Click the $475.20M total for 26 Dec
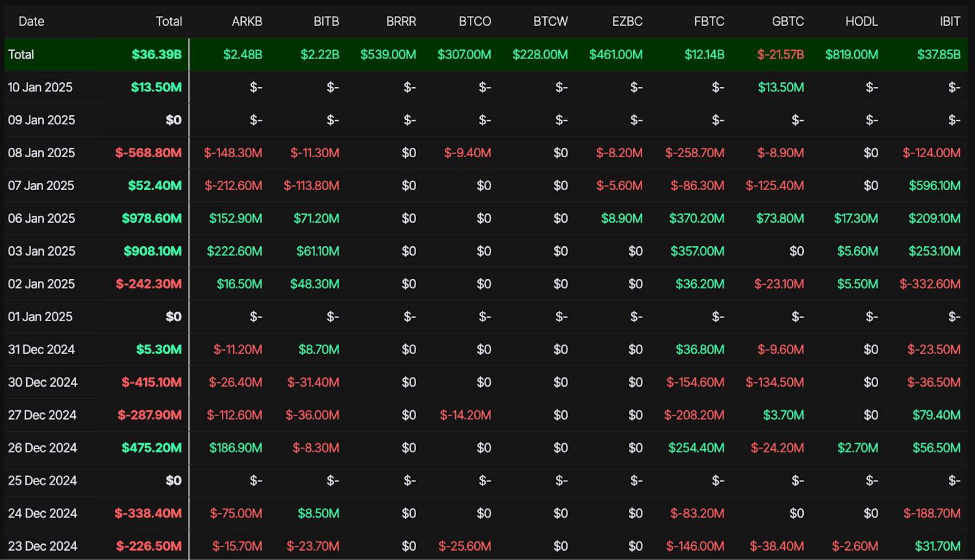Viewport: 975px width, 560px height. pyautogui.click(x=151, y=448)
